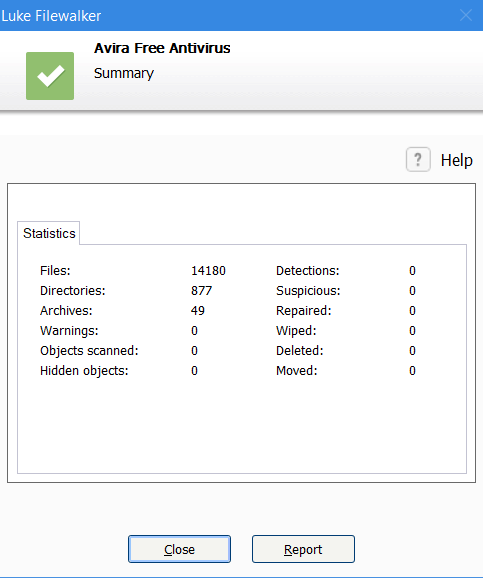Image resolution: width=483 pixels, height=578 pixels.
Task: Click the Repaired value 0
Action: click(412, 311)
